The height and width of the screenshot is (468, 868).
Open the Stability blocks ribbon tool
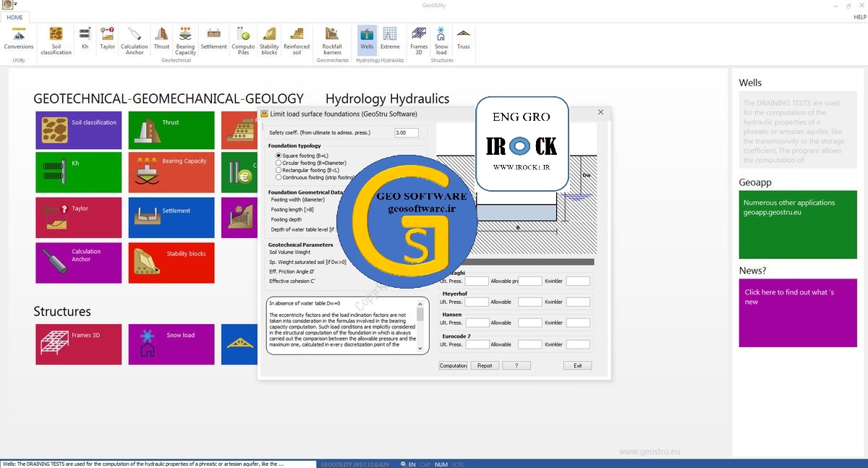pos(269,40)
